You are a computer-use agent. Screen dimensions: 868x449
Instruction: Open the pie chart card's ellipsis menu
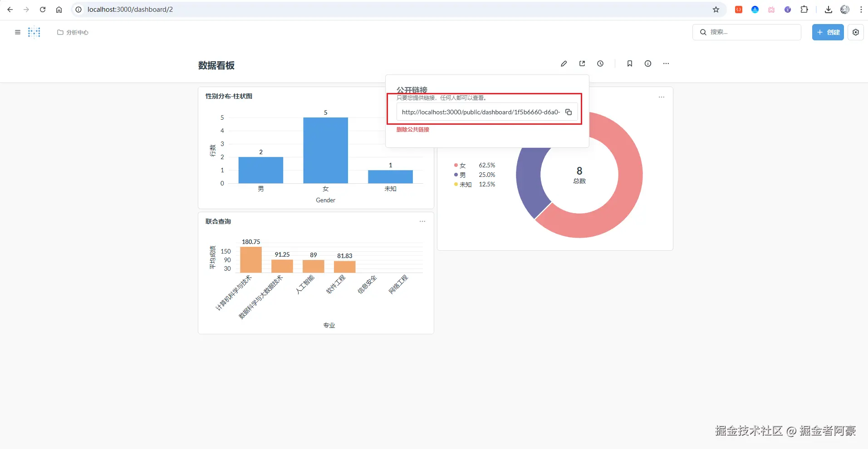point(662,97)
